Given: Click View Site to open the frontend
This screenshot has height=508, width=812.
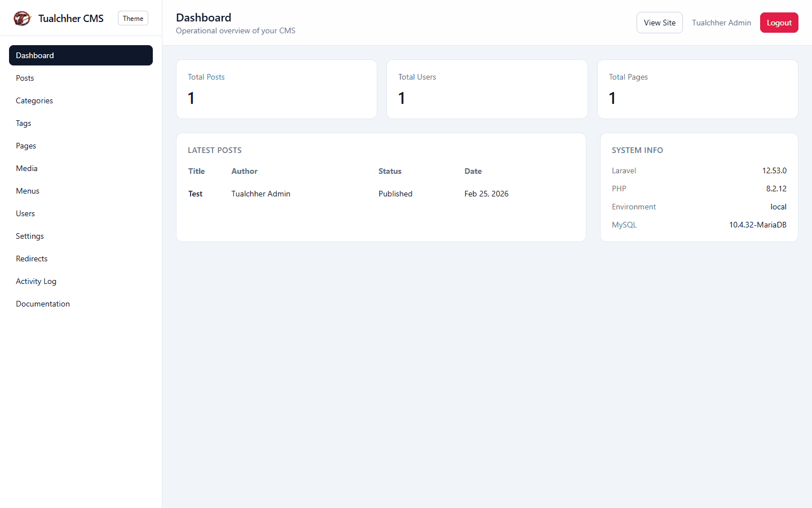Looking at the screenshot, I should click(659, 23).
